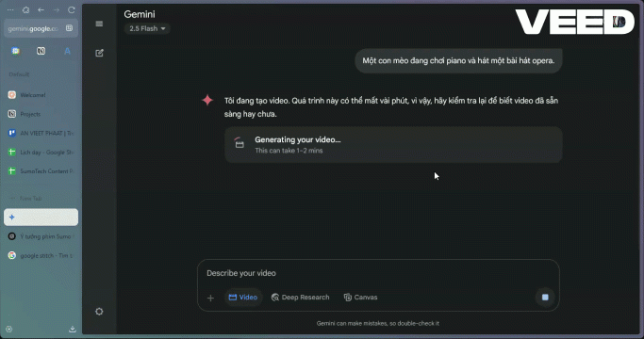Open the Ý tưởng phim Sumo tab
Viewport: 644px width, 339px height.
41,236
